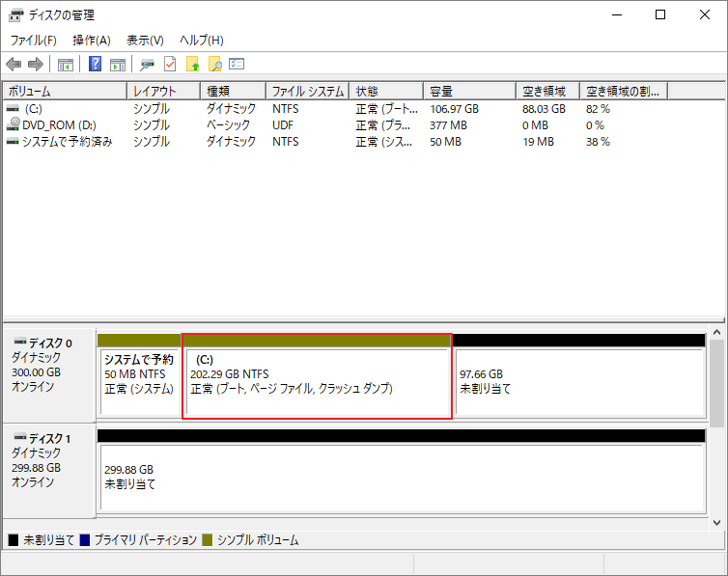Select the ディスク 1 ダイナミック 299.88 GB label
The image size is (728, 576).
tap(48, 470)
